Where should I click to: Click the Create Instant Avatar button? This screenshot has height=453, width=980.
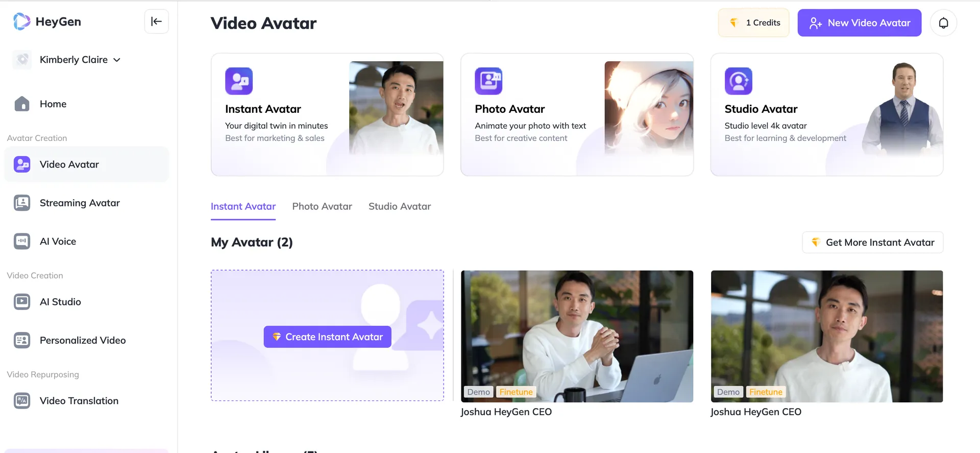point(327,337)
